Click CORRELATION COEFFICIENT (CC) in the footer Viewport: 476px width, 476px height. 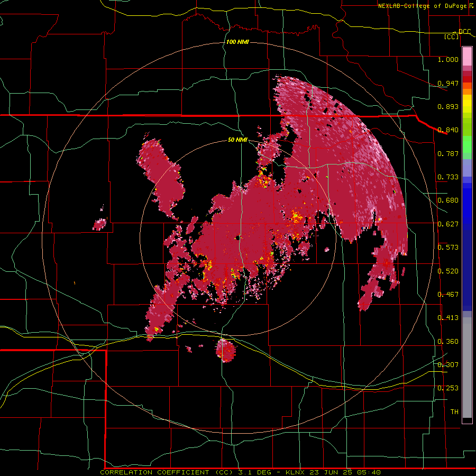coord(167,472)
